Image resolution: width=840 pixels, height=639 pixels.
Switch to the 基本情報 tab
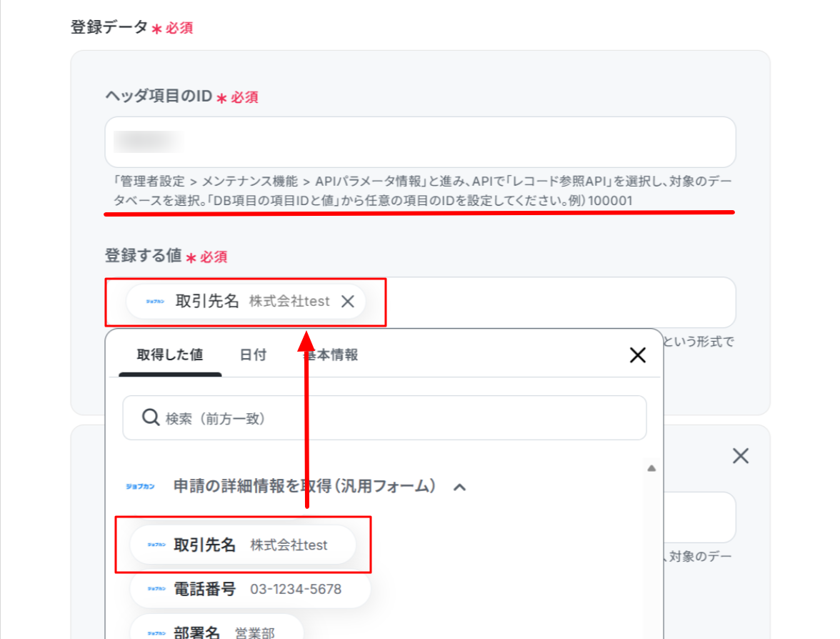[x=331, y=355]
